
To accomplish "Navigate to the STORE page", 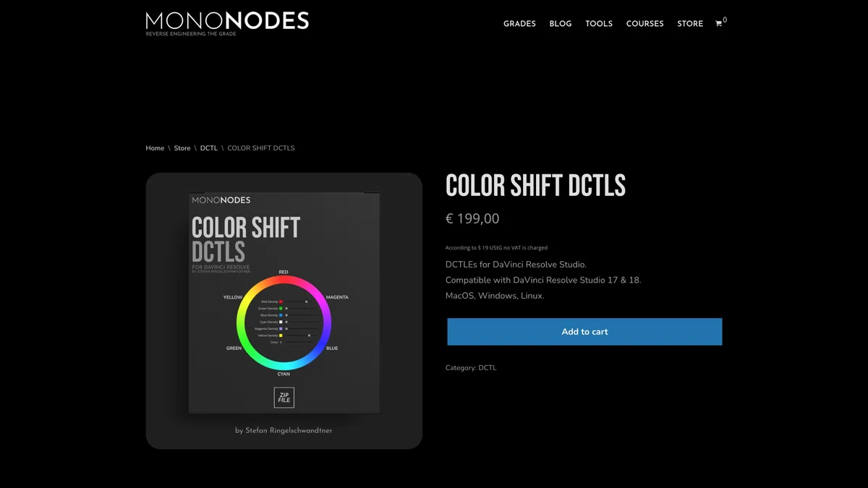I will [x=690, y=24].
